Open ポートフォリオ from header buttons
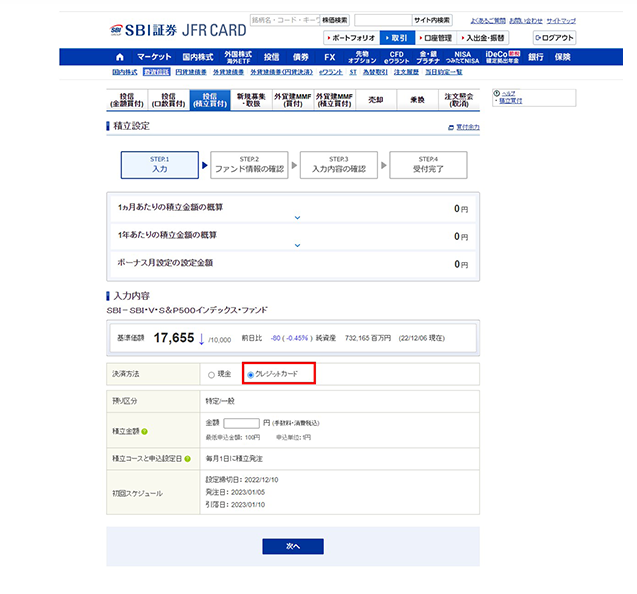This screenshot has width=637, height=594. [x=350, y=37]
